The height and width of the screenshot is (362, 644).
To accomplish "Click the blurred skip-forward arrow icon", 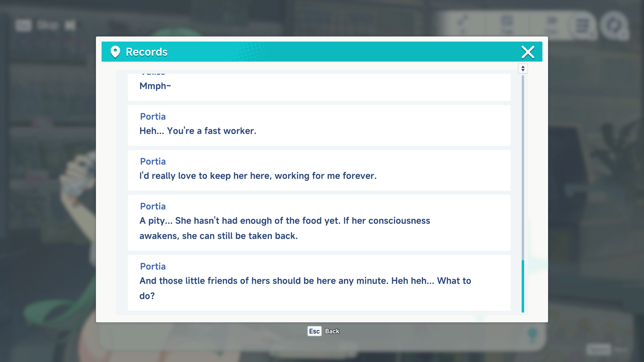I will 70,25.
